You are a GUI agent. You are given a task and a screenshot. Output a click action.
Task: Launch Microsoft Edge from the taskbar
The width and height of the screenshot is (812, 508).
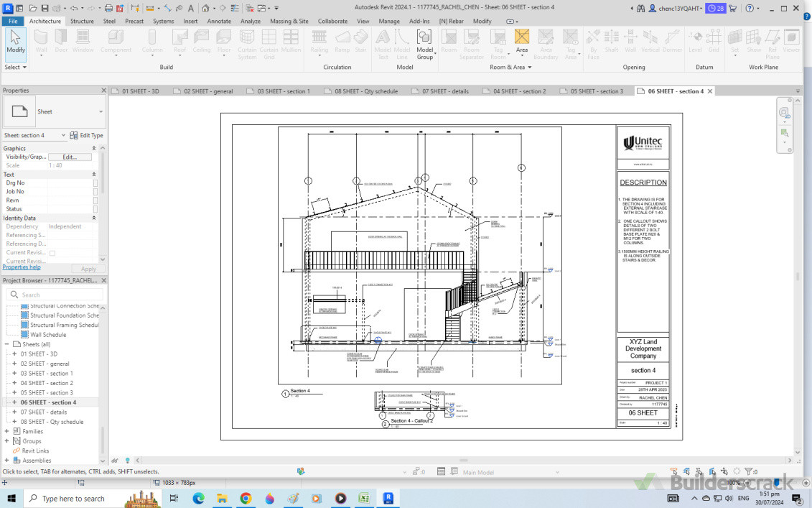198,498
